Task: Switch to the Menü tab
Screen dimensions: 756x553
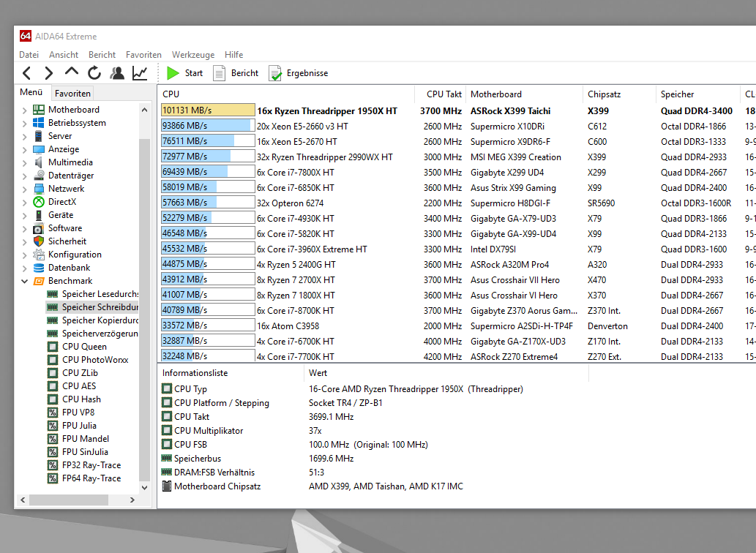Action: (x=31, y=92)
